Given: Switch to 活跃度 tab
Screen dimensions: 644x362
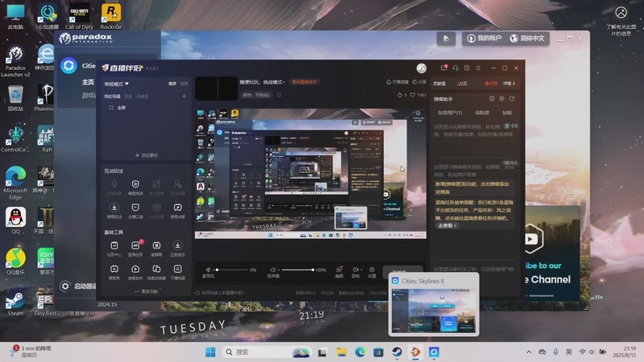Looking at the screenshot, I should 482,113.
